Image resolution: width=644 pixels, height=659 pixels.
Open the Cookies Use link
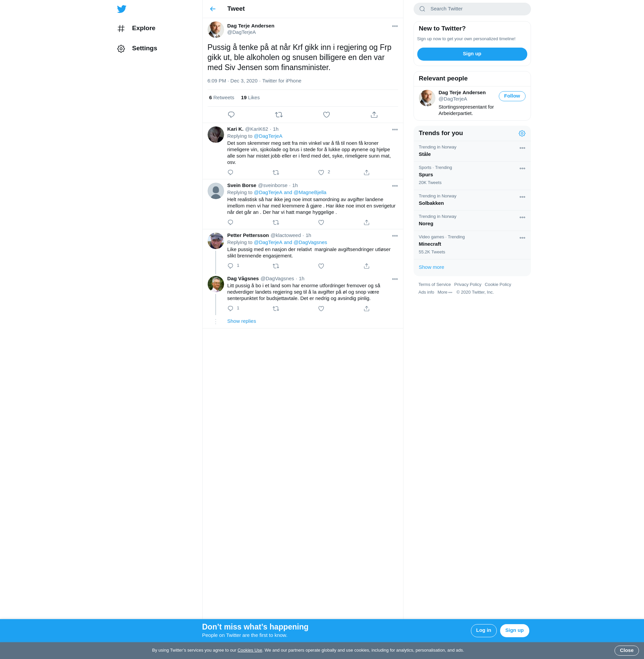tap(250, 651)
